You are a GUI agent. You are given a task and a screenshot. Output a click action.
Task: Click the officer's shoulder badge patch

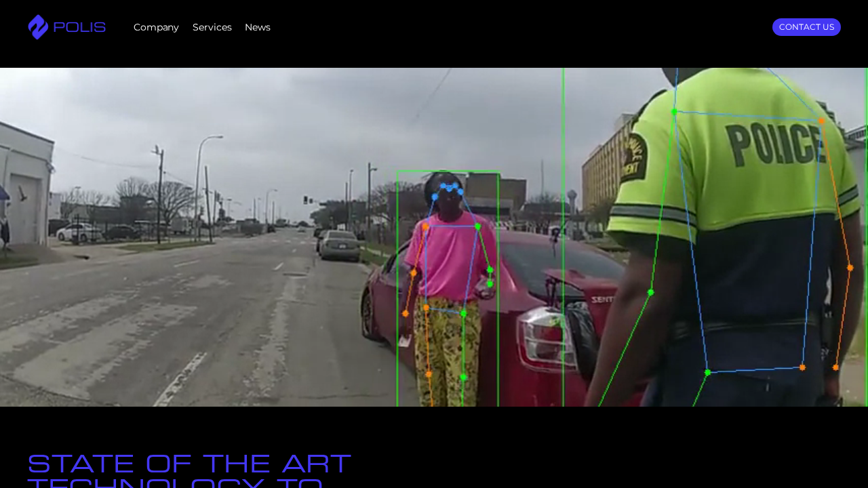pyautogui.click(x=634, y=157)
